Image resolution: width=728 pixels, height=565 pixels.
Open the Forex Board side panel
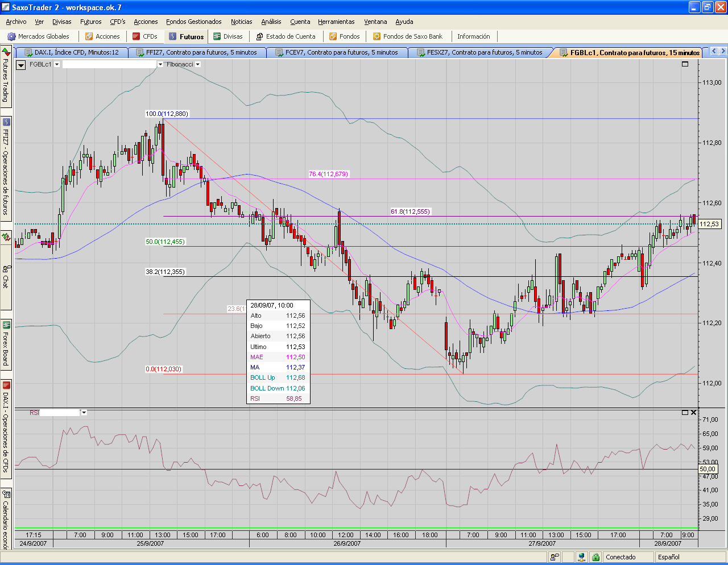pos(6,344)
